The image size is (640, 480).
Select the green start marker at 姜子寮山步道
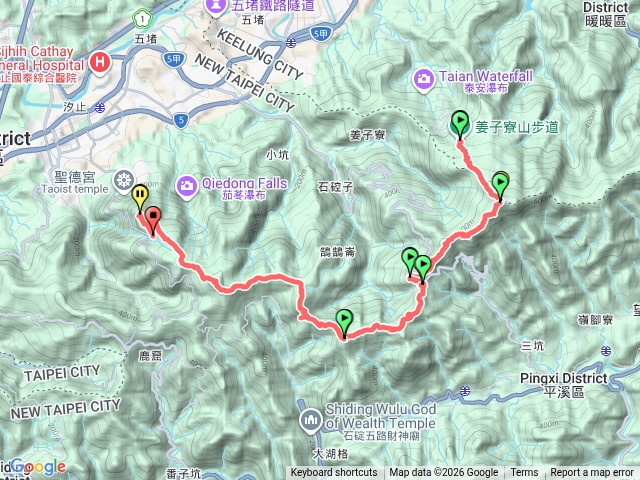click(x=460, y=125)
